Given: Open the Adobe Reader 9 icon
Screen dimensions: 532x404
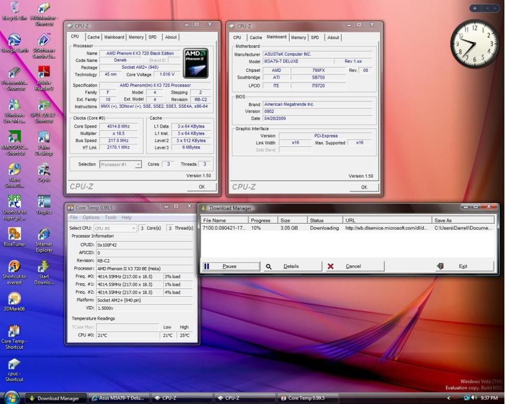Looking at the screenshot, I should point(44,79).
